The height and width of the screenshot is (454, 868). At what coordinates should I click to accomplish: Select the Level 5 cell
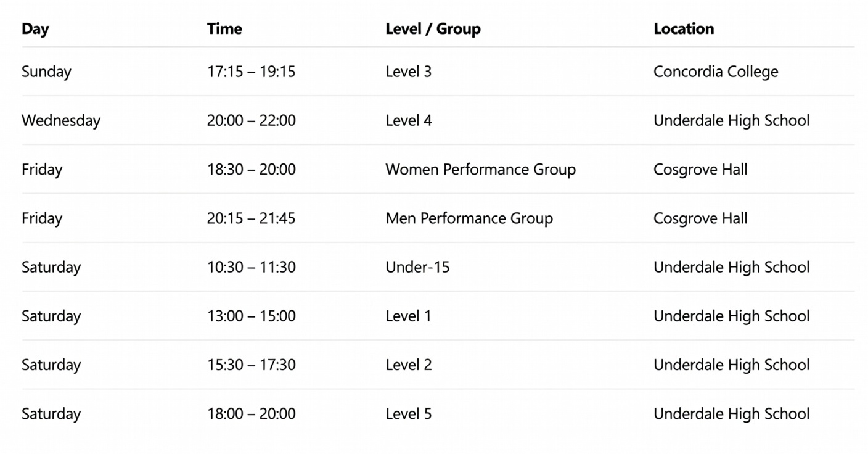[408, 413]
